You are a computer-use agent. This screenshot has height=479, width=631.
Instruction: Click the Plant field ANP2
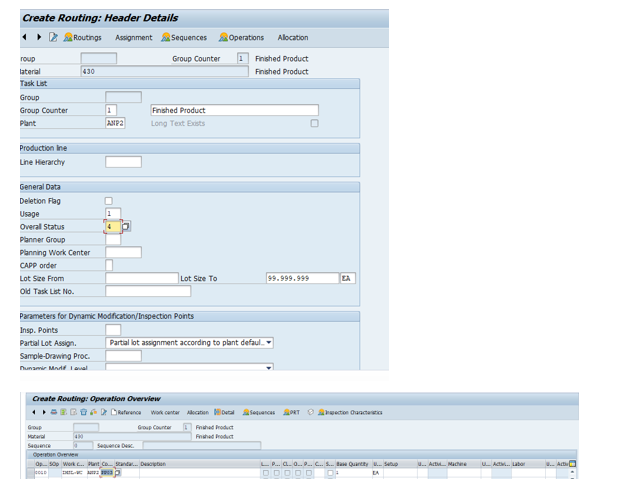pos(115,123)
